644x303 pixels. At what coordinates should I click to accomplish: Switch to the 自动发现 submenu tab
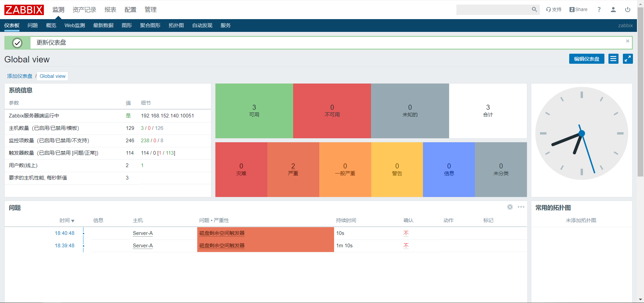coord(202,26)
